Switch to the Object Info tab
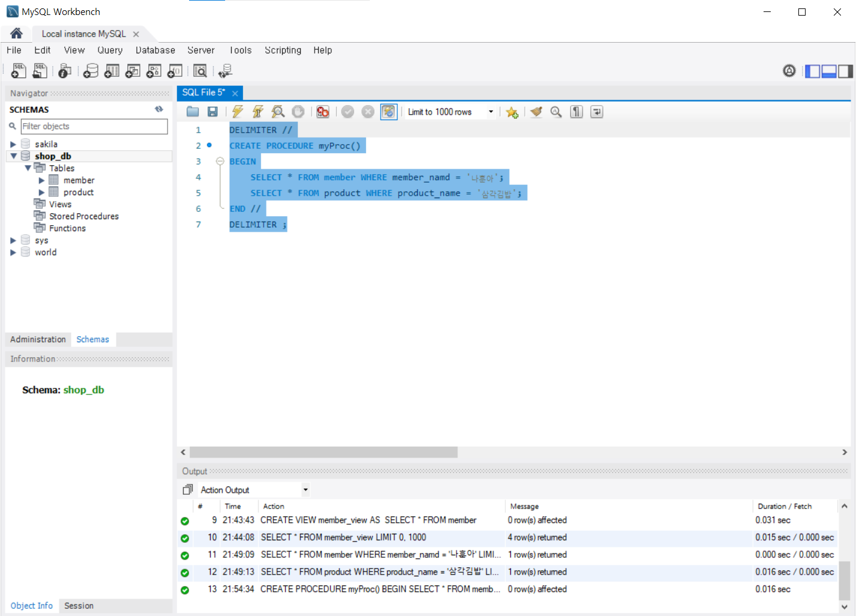The width and height of the screenshot is (856, 616). (31, 606)
